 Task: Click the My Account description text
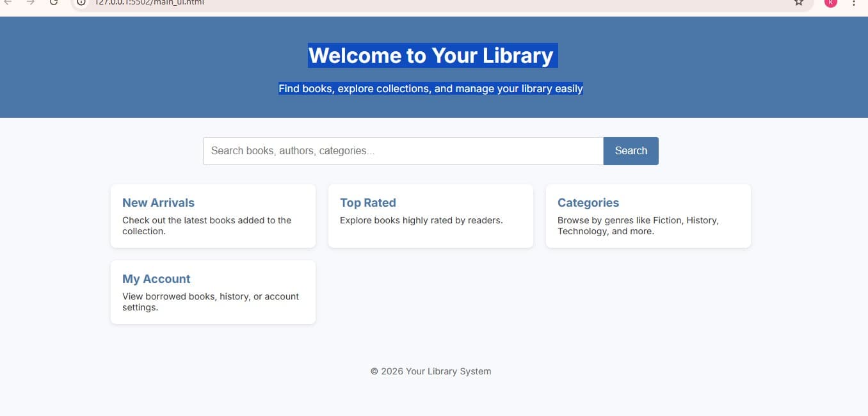click(210, 301)
